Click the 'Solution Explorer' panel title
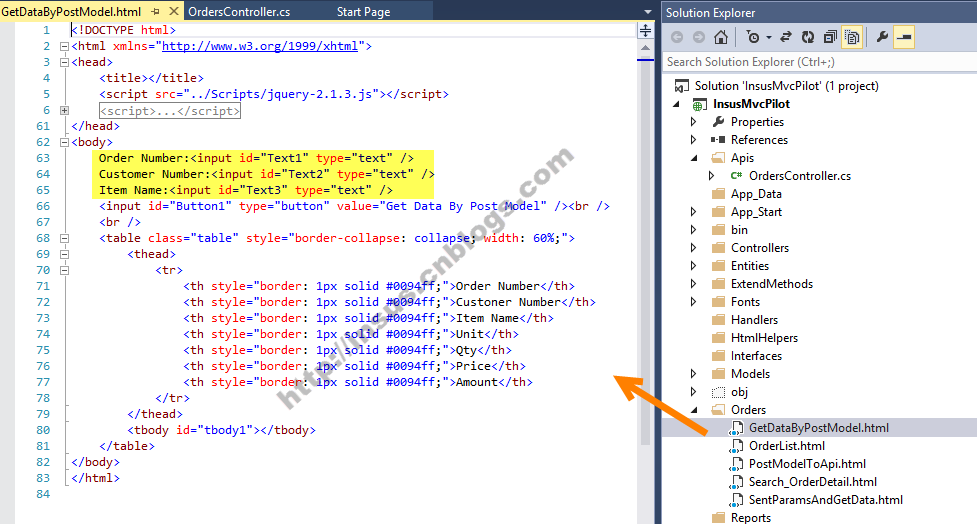Image resolution: width=977 pixels, height=524 pixels. 710,12
